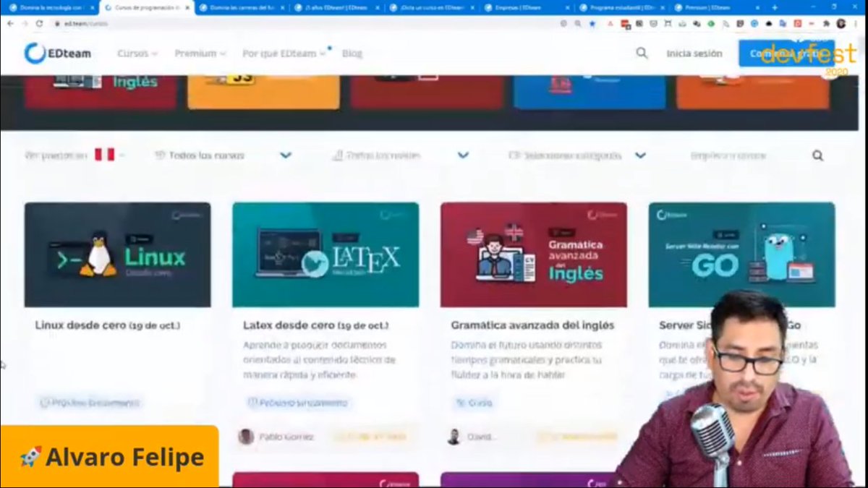Click the yellow JS banner card
The width and height of the screenshot is (868, 488).
tap(263, 92)
